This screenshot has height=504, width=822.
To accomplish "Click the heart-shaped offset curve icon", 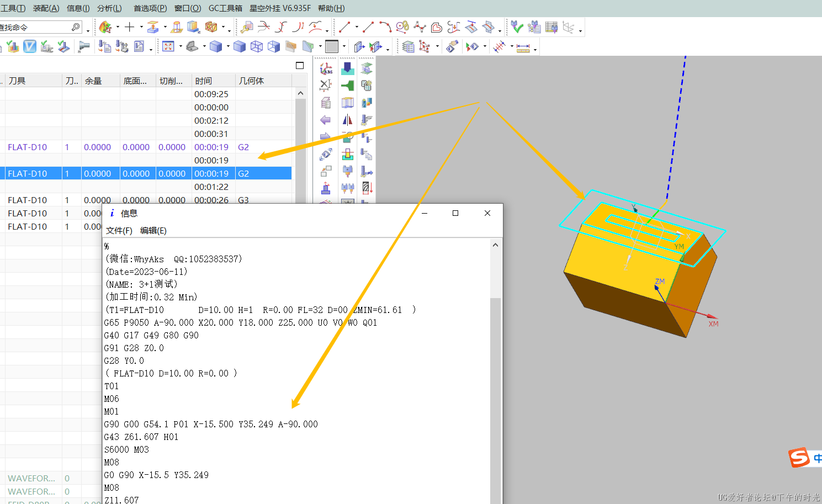I will coord(437,26).
